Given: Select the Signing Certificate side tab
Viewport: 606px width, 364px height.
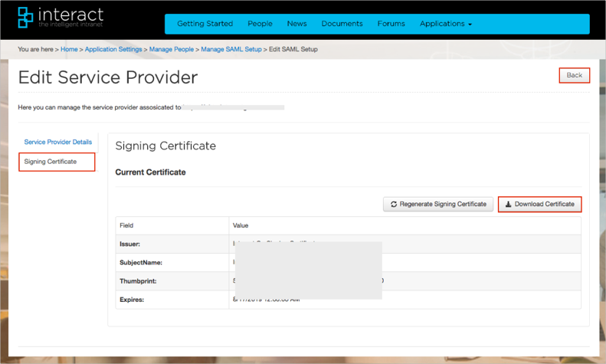Looking at the screenshot, I should pos(51,162).
